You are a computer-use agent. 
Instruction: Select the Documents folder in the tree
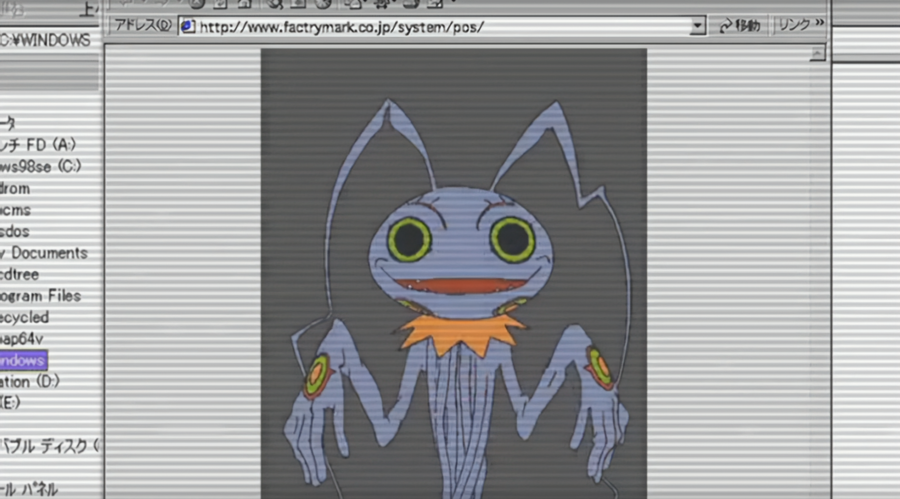[x=44, y=253]
